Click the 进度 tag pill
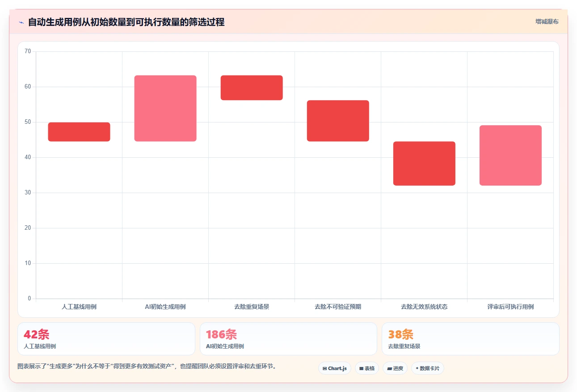The width and height of the screenshot is (577, 392). click(x=395, y=368)
